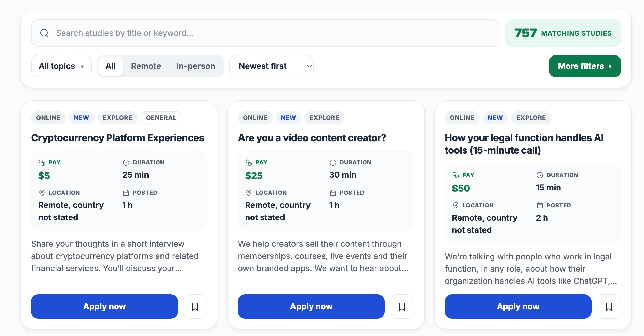Click the location pin in Cryptocurrency card

[42, 193]
